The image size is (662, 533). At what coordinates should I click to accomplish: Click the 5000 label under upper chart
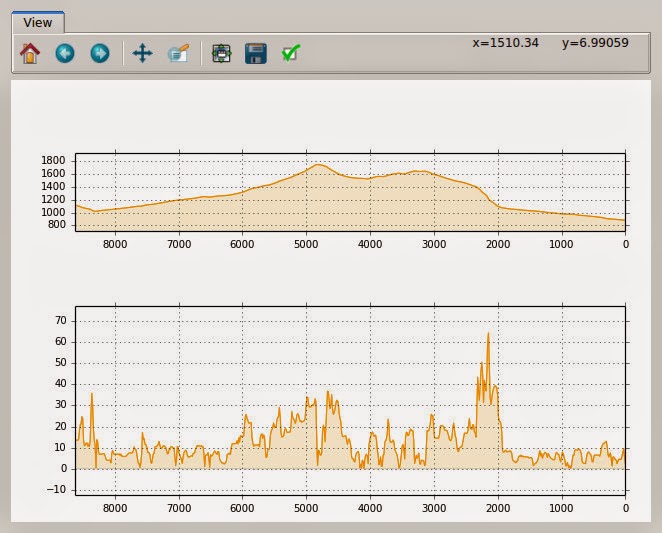(x=306, y=245)
